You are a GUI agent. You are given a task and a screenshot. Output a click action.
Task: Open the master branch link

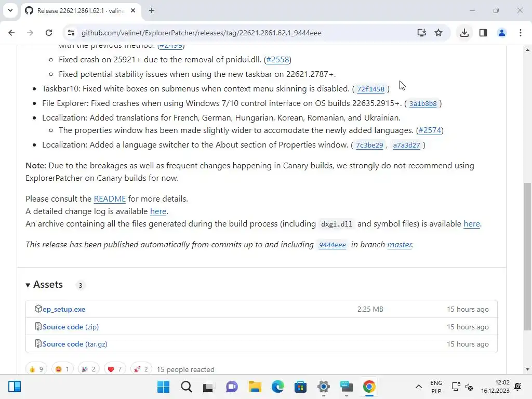(400, 245)
